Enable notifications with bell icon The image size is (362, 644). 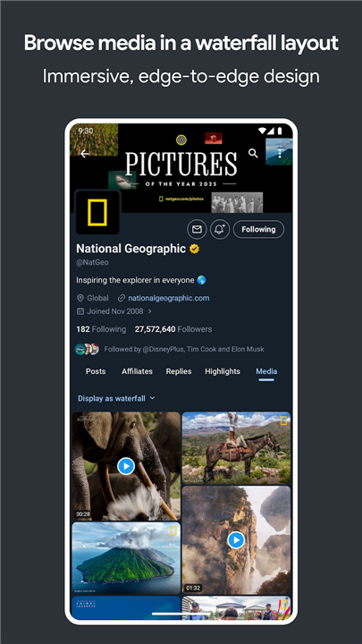220,229
